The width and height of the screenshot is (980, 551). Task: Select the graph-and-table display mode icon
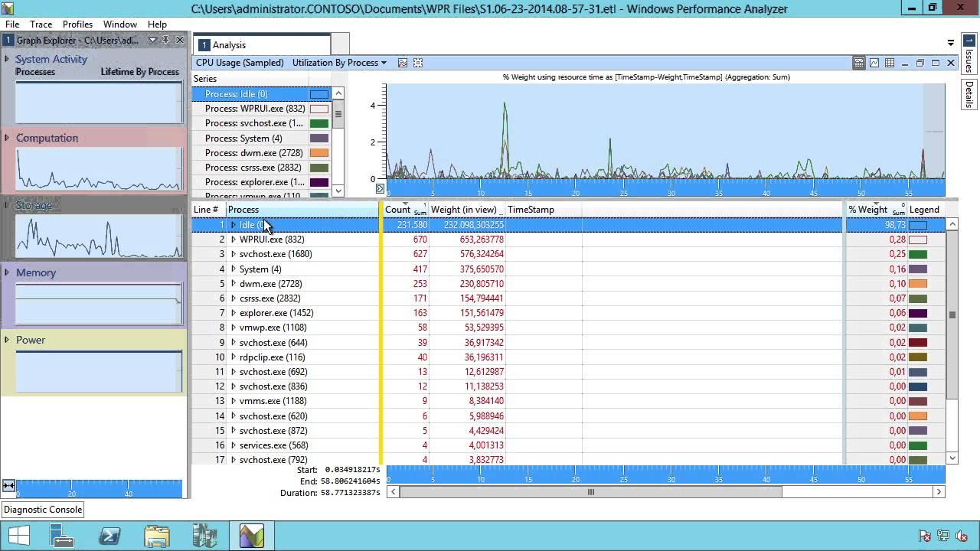(858, 63)
